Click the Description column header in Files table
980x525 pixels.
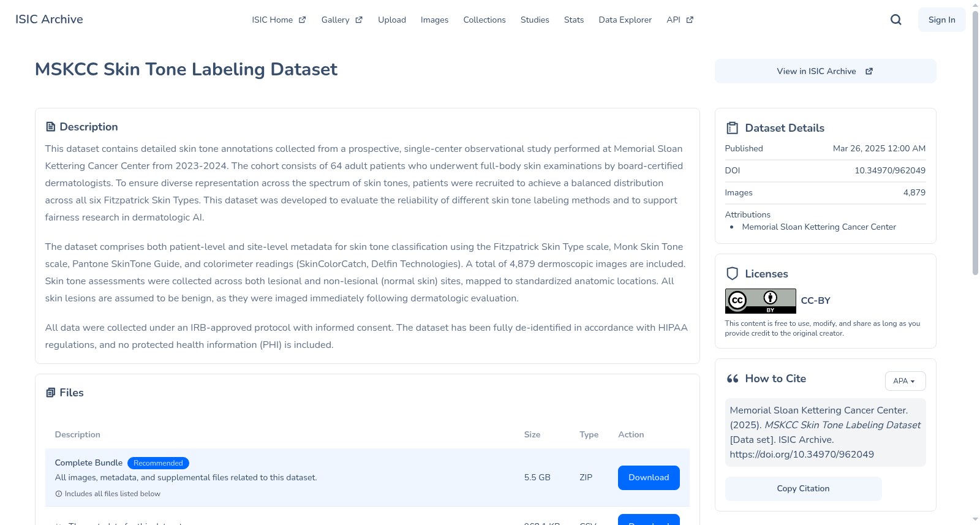click(x=78, y=435)
